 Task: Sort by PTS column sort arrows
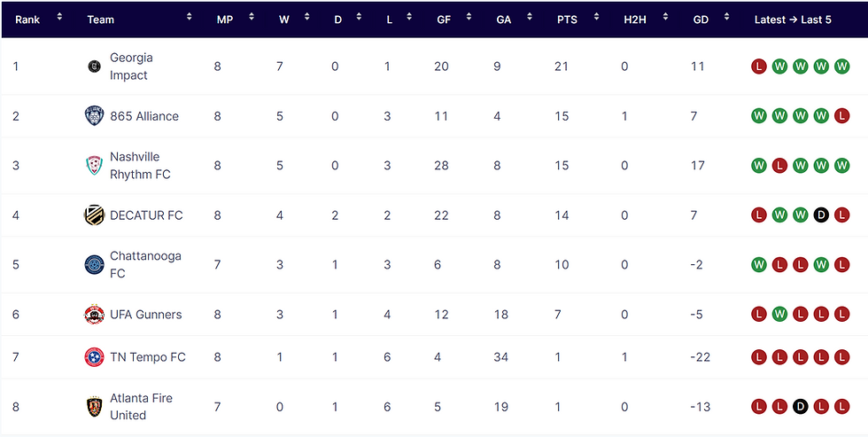[596, 17]
